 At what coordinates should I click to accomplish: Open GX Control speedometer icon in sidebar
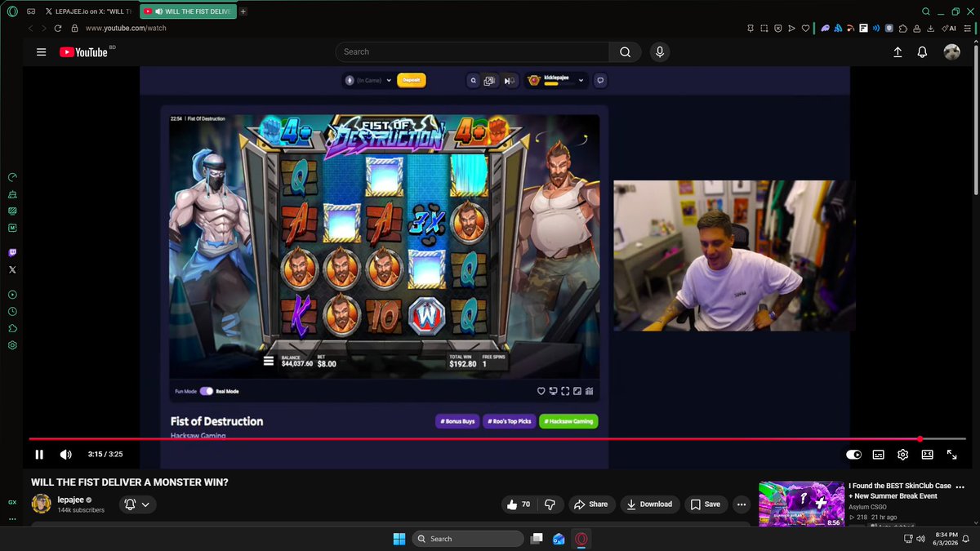tap(12, 177)
